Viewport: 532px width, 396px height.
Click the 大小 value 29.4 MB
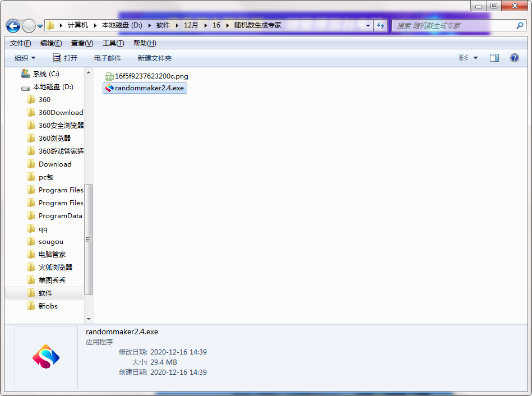[x=164, y=362]
